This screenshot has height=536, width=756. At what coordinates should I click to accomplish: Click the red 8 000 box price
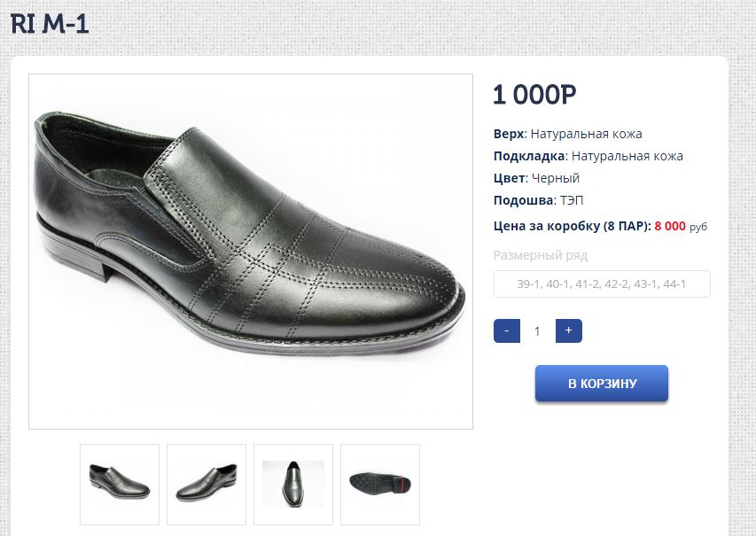(670, 226)
